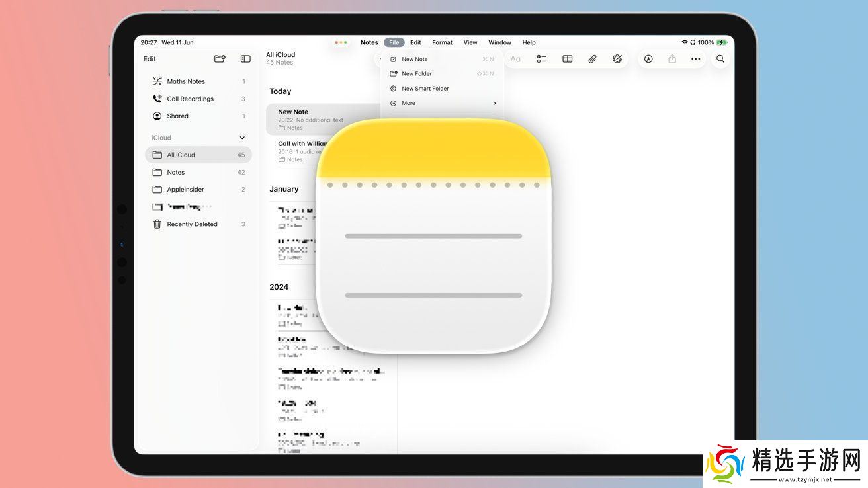
Task: Toggle the sidebar visibility icon
Action: pos(245,59)
